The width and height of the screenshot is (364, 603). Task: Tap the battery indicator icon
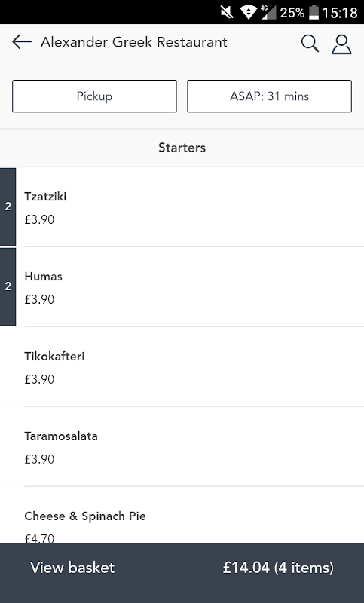click(x=314, y=12)
